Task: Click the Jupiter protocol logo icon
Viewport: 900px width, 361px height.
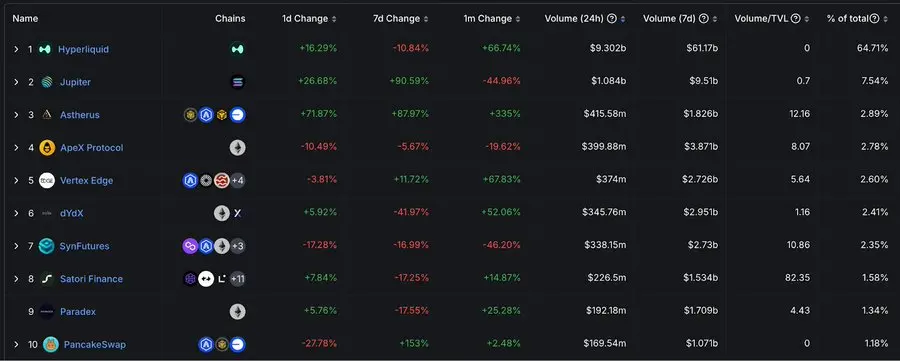Action: pos(47,82)
